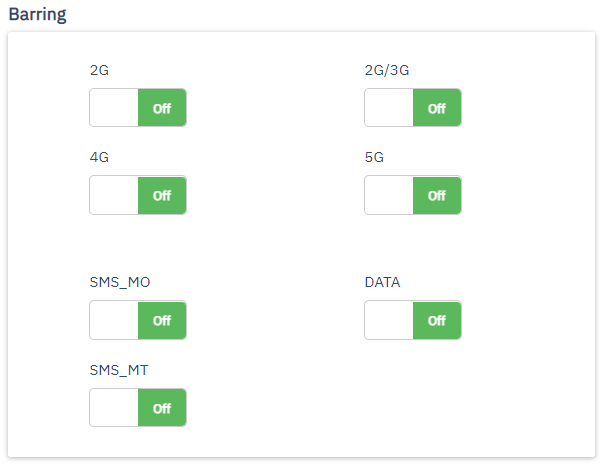Click the green Off indicator under 5G

click(x=437, y=196)
